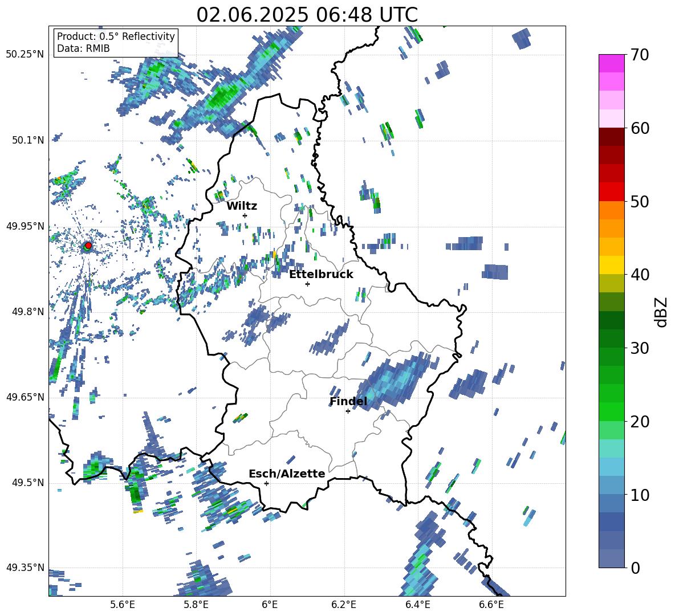Click the 10 colorbar tick label

pos(640,495)
